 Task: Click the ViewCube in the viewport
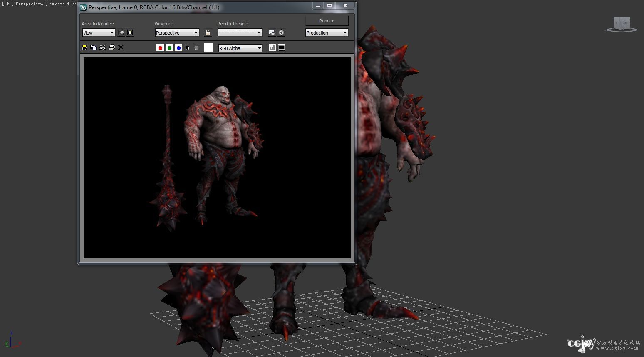pos(622,24)
